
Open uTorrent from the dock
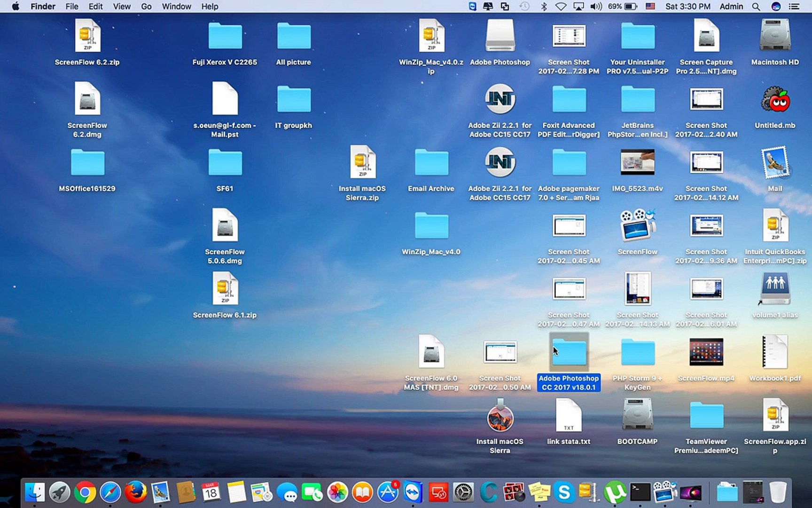click(x=615, y=492)
